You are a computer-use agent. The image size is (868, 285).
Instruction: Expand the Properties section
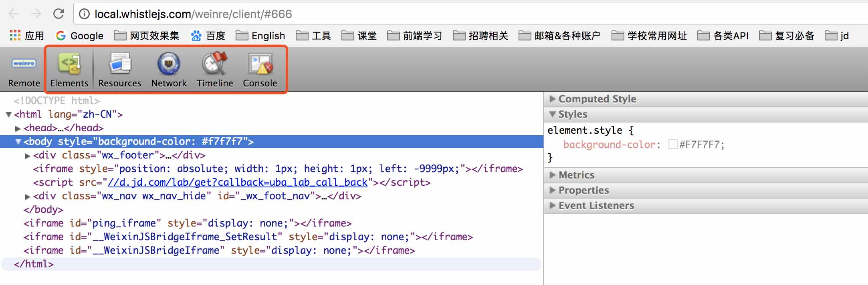[x=553, y=190]
